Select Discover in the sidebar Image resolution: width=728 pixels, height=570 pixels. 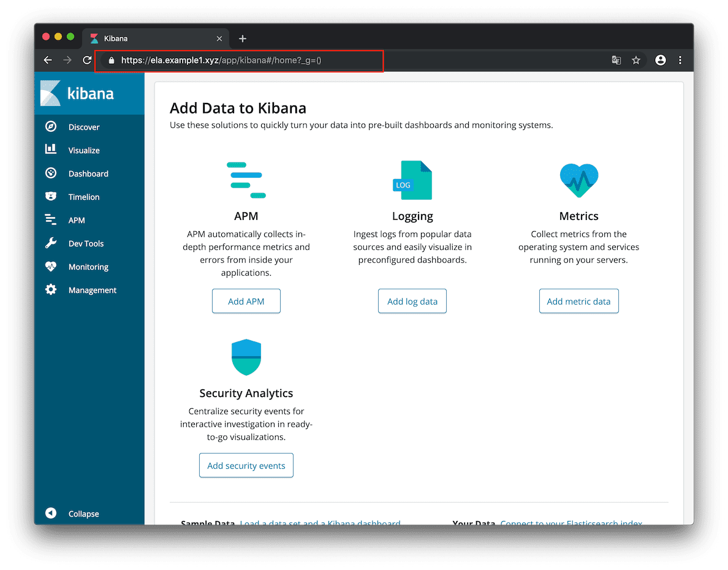(84, 127)
